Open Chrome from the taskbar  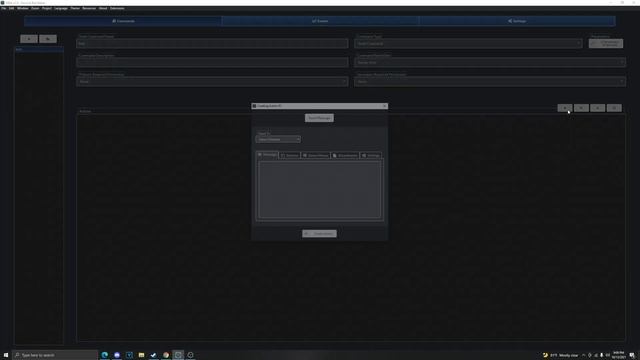166,355
